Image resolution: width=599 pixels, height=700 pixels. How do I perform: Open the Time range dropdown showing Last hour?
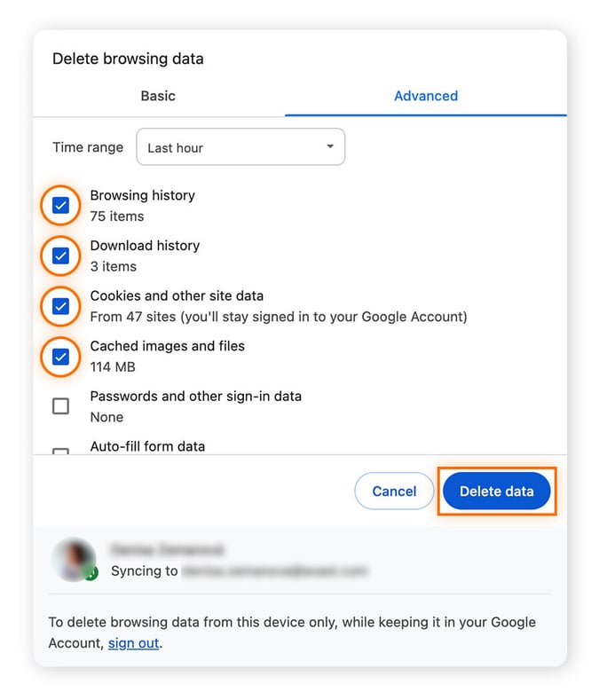pyautogui.click(x=240, y=147)
